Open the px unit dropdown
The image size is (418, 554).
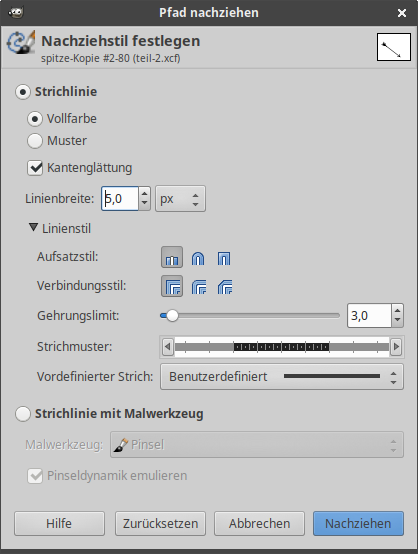(x=180, y=199)
